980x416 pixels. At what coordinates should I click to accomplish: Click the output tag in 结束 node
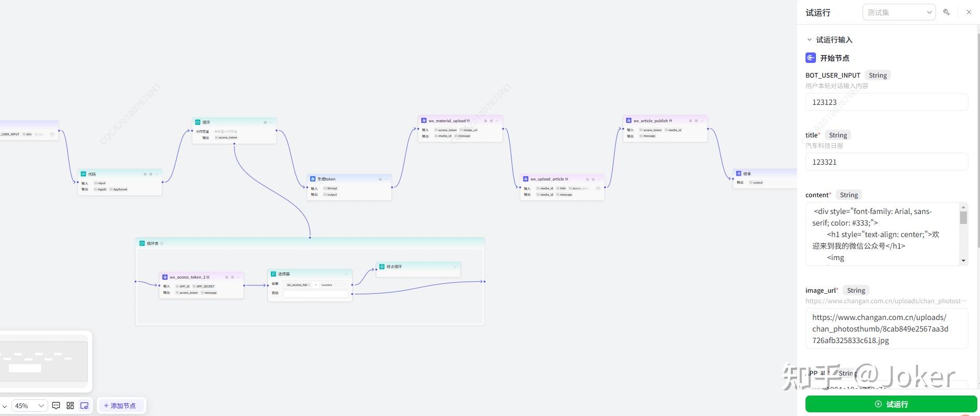tap(756, 183)
